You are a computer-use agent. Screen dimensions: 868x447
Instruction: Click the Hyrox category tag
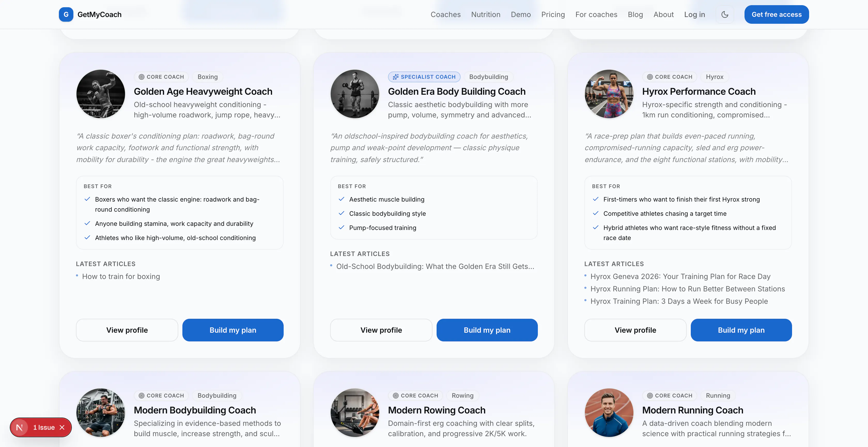point(714,77)
